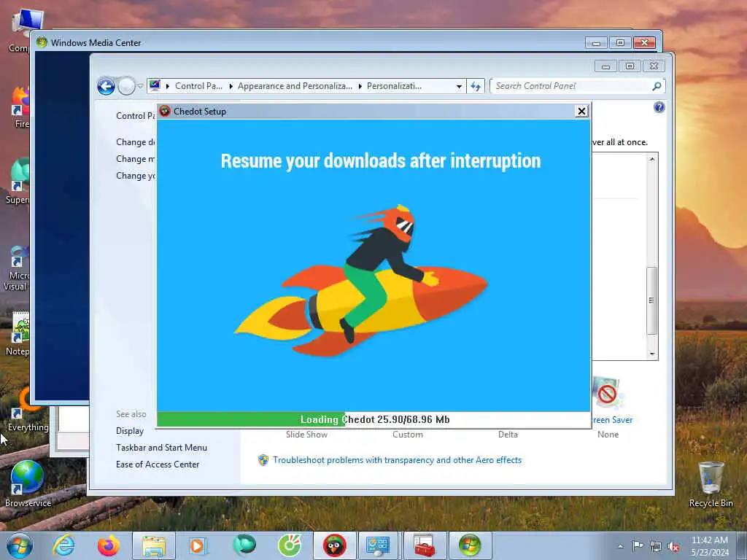Click the rocket rider illustration in Chedot Setup
The width and height of the screenshot is (747, 560).
pyautogui.click(x=360, y=281)
